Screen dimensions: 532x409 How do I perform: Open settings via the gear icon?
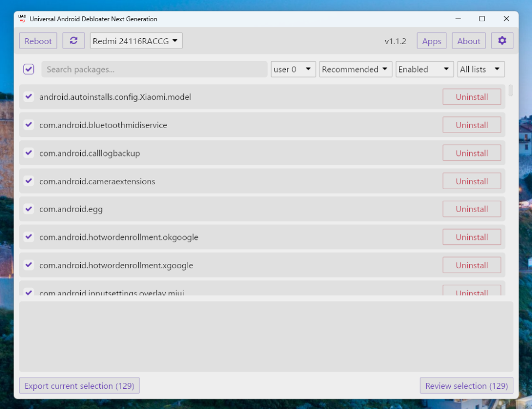tap(502, 41)
